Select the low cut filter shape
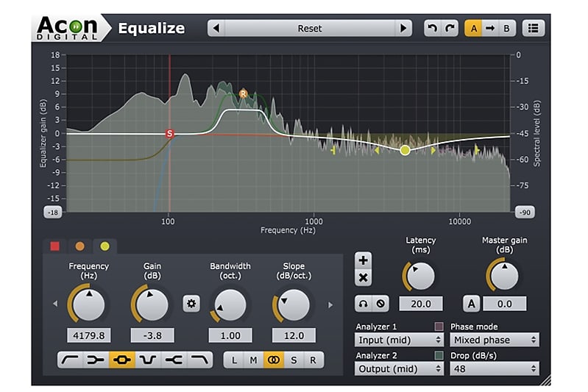The height and width of the screenshot is (392, 588). [x=70, y=360]
